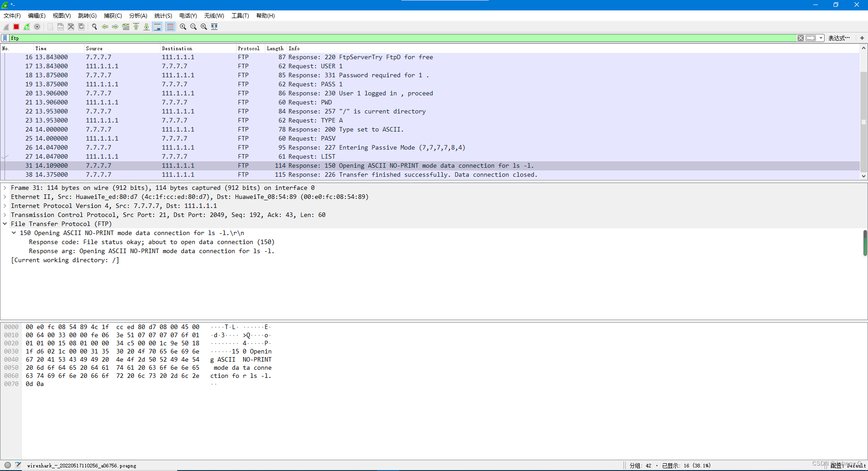The width and height of the screenshot is (868, 471).
Task: Click the start capture shark fin icon
Action: click(6, 27)
